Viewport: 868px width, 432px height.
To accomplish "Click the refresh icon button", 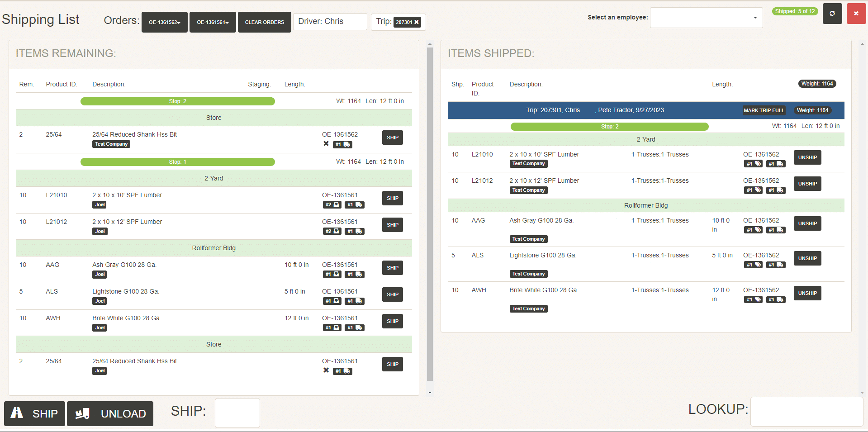I will point(832,14).
